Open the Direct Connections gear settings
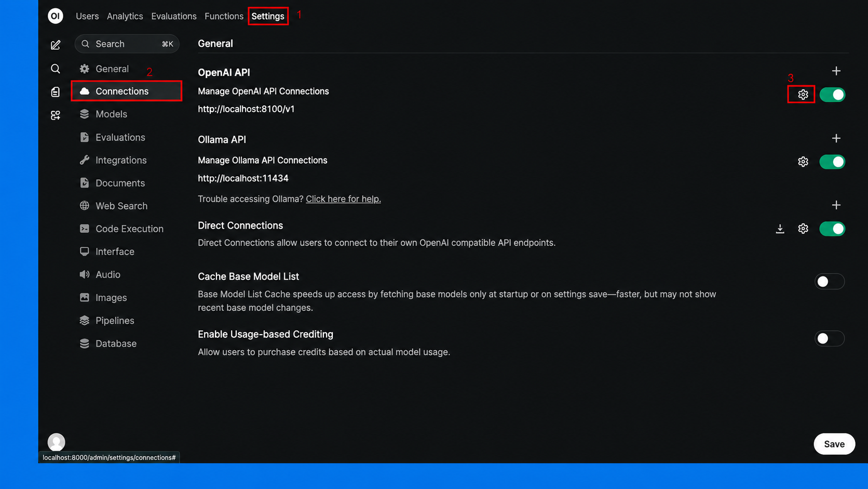The width and height of the screenshot is (868, 489). pos(803,229)
